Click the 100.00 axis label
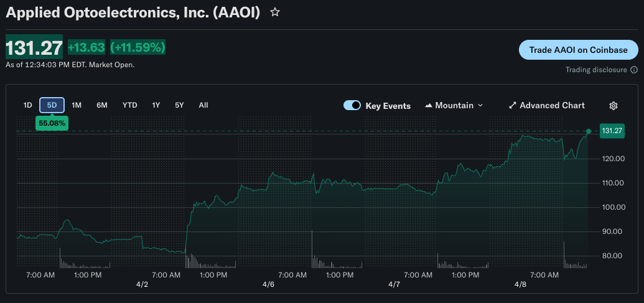The height and width of the screenshot is (303, 644). coord(613,207)
